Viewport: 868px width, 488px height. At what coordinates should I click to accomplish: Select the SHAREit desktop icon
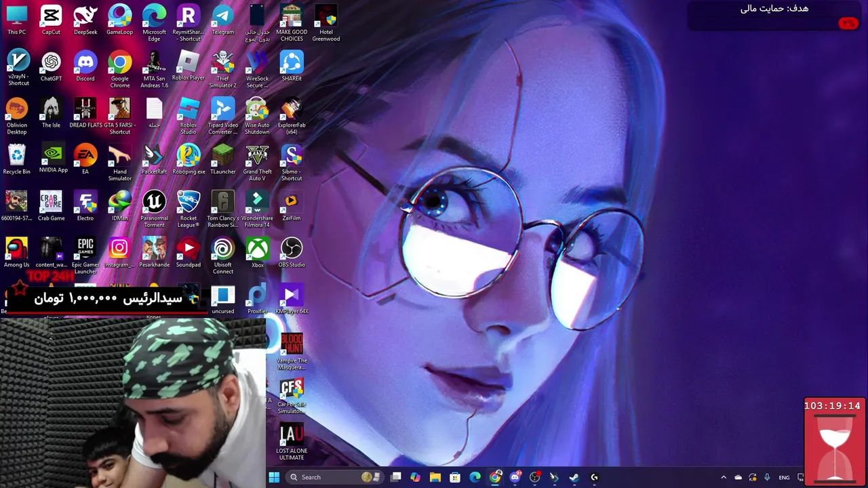[x=292, y=66]
